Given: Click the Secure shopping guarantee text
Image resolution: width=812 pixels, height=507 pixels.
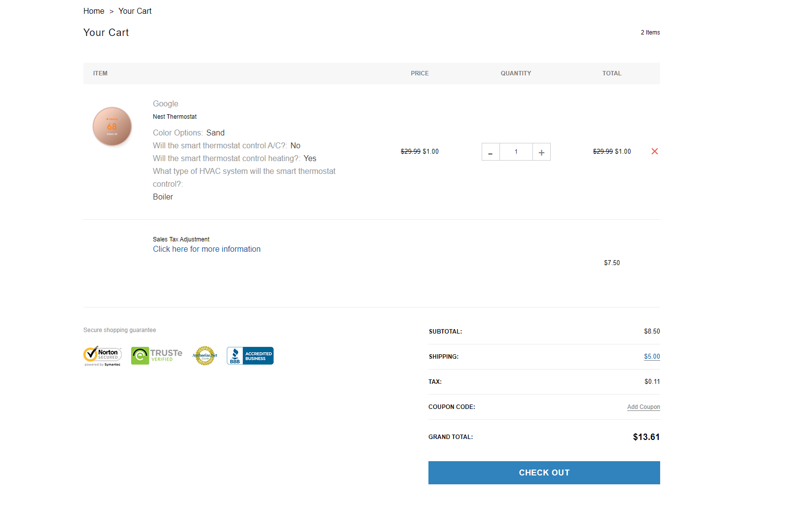Looking at the screenshot, I should pyautogui.click(x=120, y=330).
